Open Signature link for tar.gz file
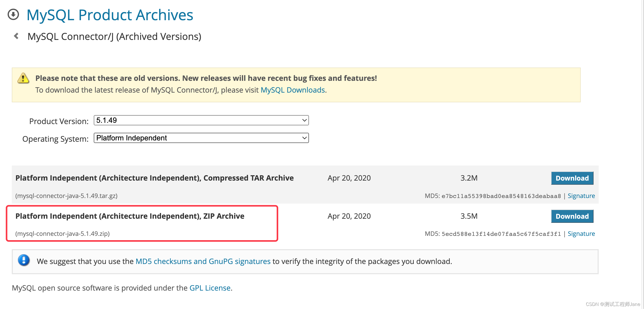Viewport: 644px width, 309px height. click(x=581, y=196)
